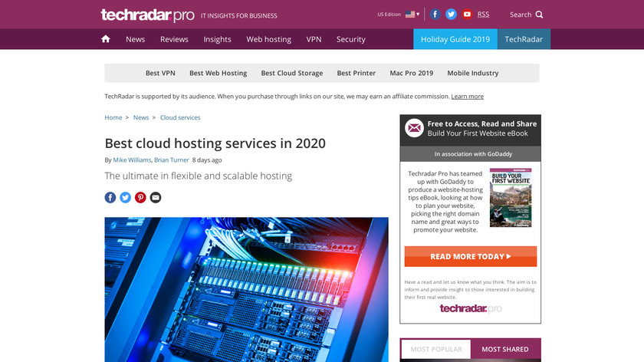644x362 pixels.
Task: Open TechRadar Twitter icon in header
Action: pos(451,15)
